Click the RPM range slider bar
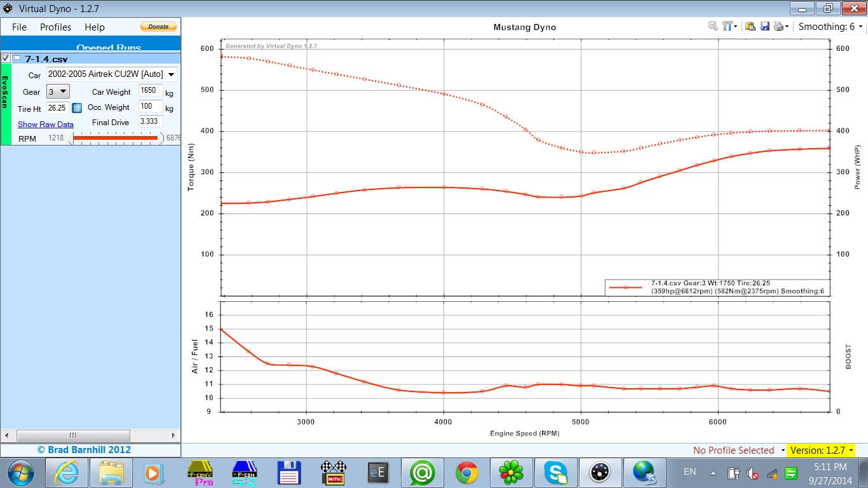Screen dimensions: 868x488 [116, 138]
